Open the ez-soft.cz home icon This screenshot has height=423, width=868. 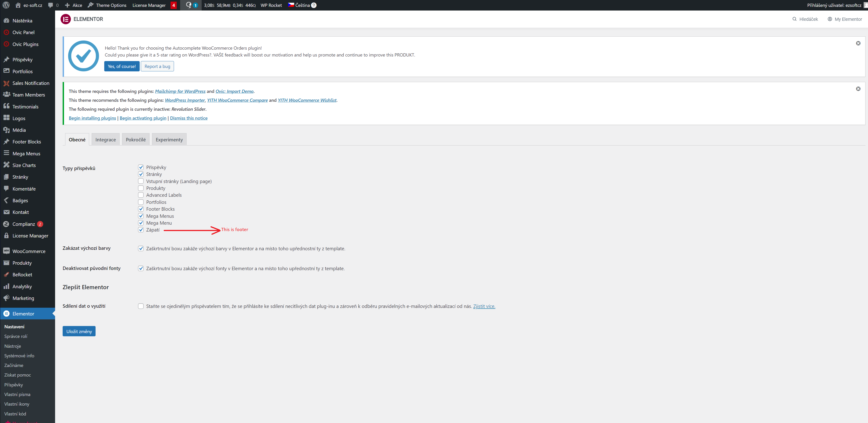18,5
